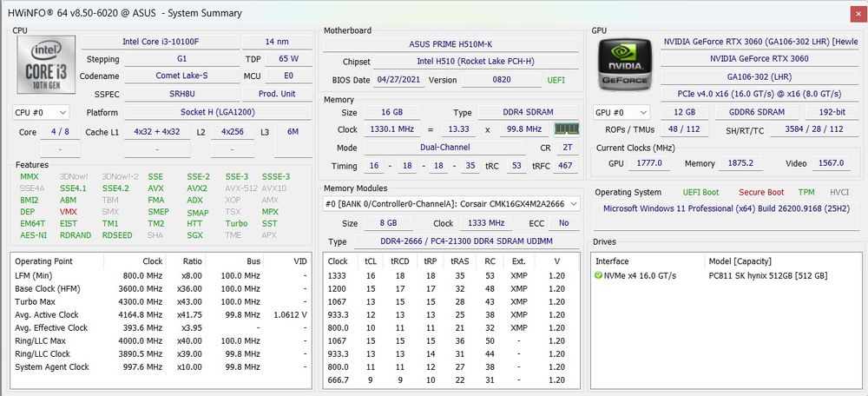Click the tRFC 467 timing value
This screenshot has width=868, height=396.
tap(565, 166)
